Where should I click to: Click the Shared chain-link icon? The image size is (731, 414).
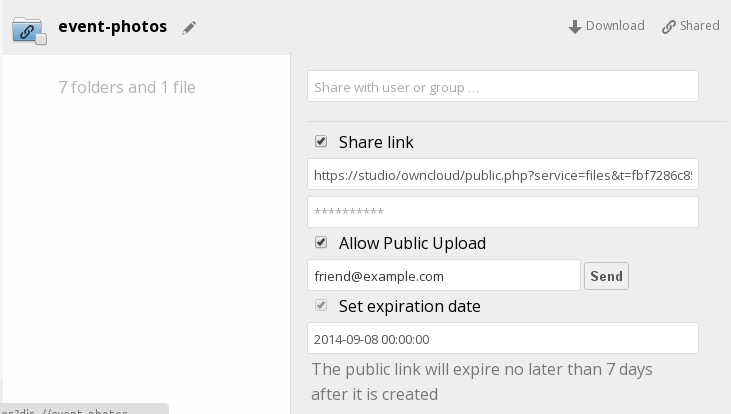(x=669, y=27)
